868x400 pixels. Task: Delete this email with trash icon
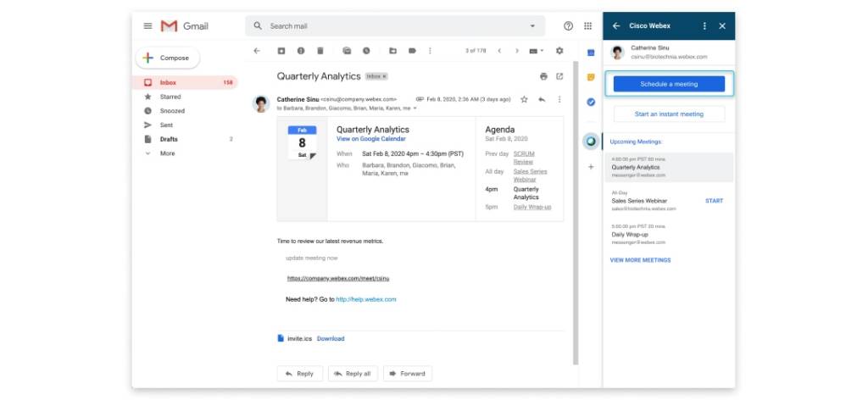(320, 50)
